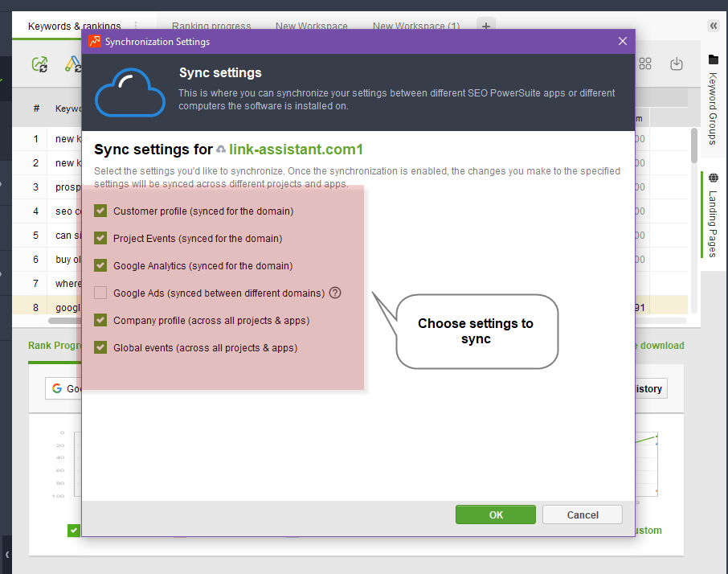Select row 7 starting with 'where'
This screenshot has width=728, height=574.
click(x=47, y=284)
